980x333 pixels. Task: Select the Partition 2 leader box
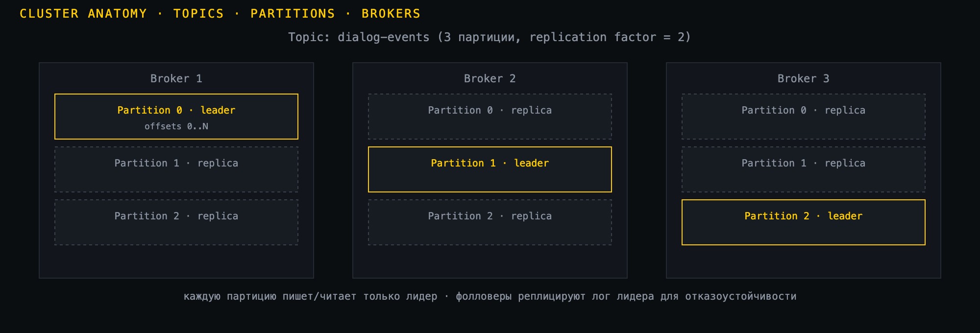[x=804, y=222]
